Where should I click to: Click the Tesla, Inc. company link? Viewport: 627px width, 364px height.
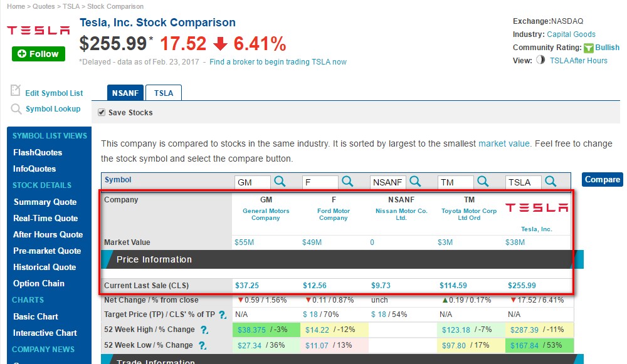[x=536, y=229]
